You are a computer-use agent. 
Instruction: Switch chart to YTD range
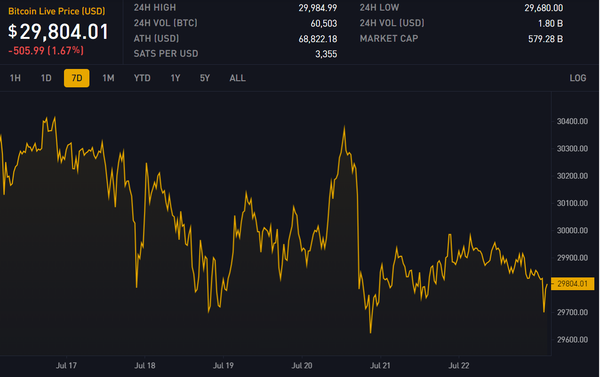coord(142,78)
